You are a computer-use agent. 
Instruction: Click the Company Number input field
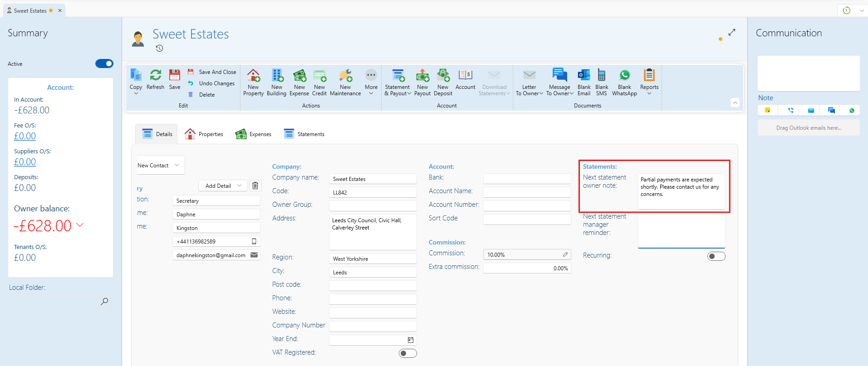click(373, 326)
